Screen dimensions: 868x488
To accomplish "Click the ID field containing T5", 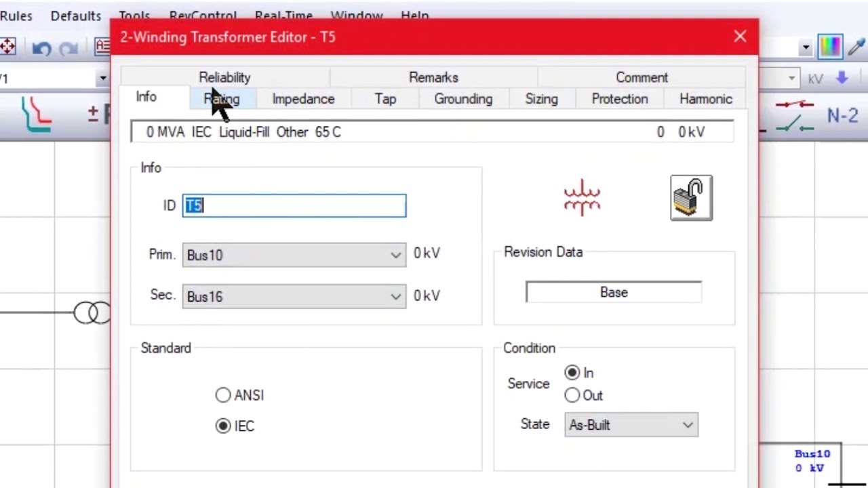I will coord(294,205).
